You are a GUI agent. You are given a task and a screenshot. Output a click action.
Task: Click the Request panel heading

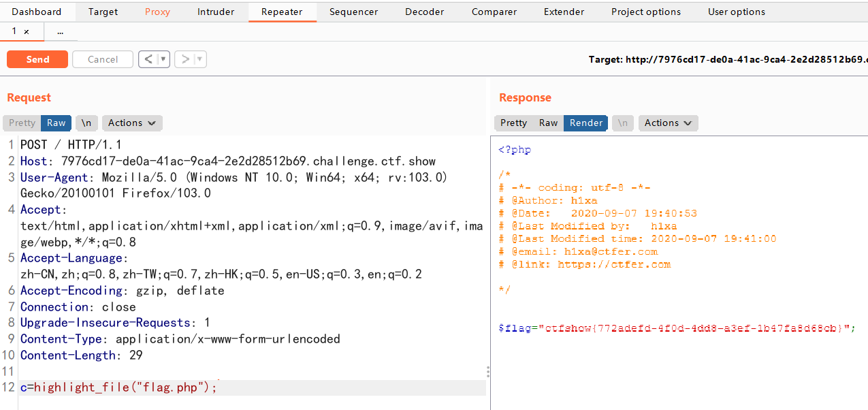29,97
